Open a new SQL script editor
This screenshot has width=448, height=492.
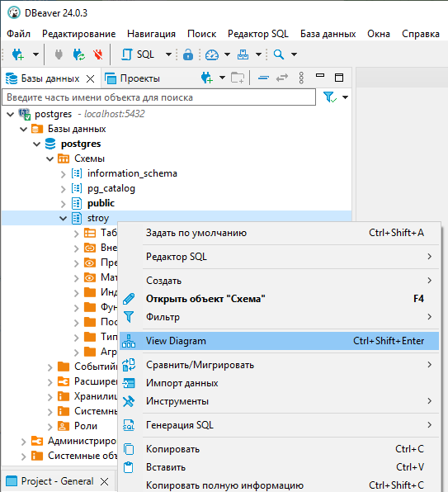point(138,54)
